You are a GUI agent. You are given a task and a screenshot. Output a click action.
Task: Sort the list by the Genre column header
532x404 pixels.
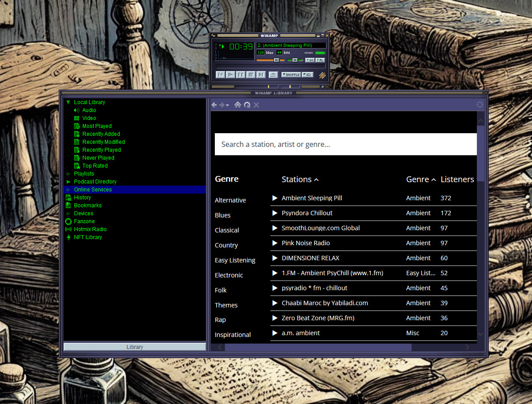[421, 180]
